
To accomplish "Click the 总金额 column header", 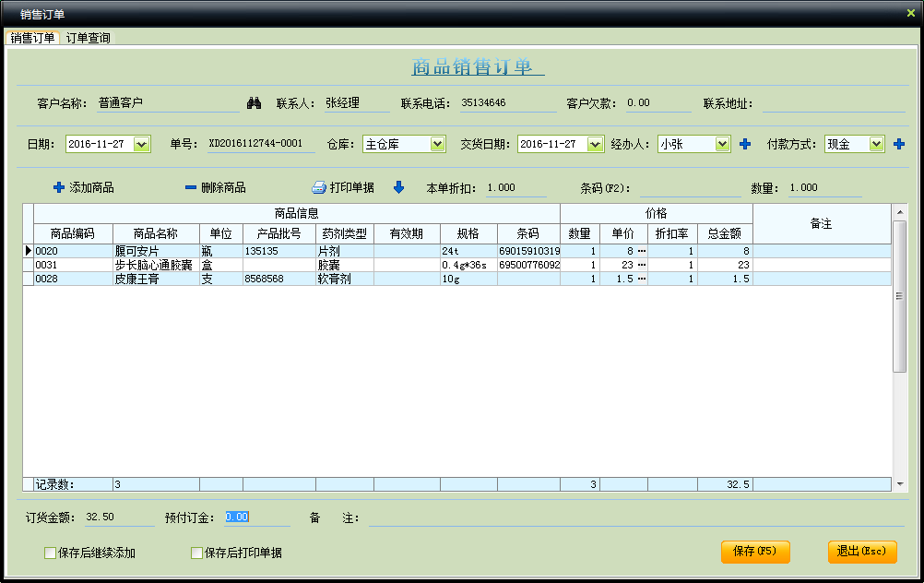I will tap(725, 234).
